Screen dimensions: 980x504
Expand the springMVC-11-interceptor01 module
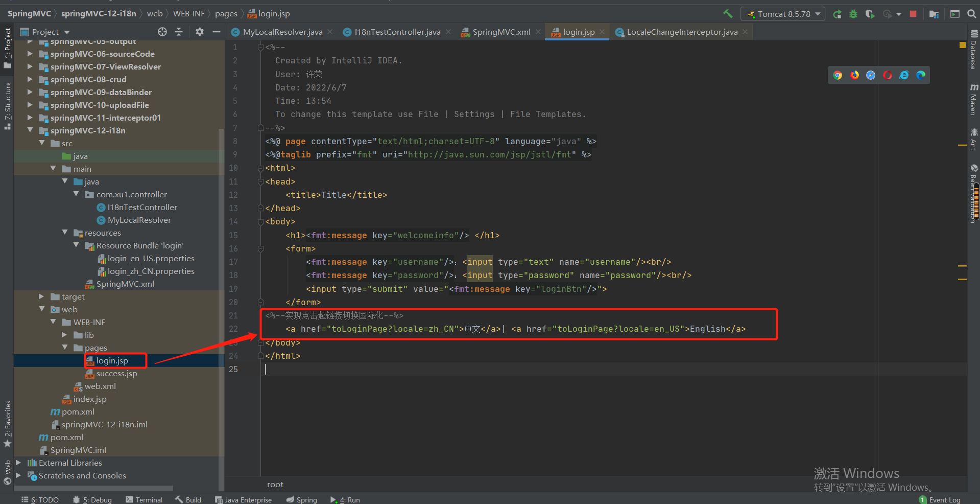coord(30,117)
